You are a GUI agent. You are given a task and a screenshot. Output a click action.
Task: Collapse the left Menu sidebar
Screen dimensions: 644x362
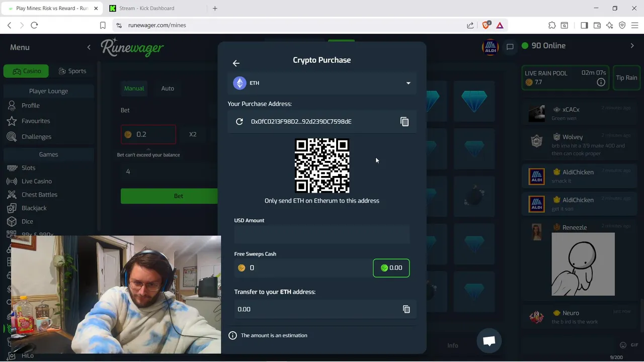(x=89, y=47)
